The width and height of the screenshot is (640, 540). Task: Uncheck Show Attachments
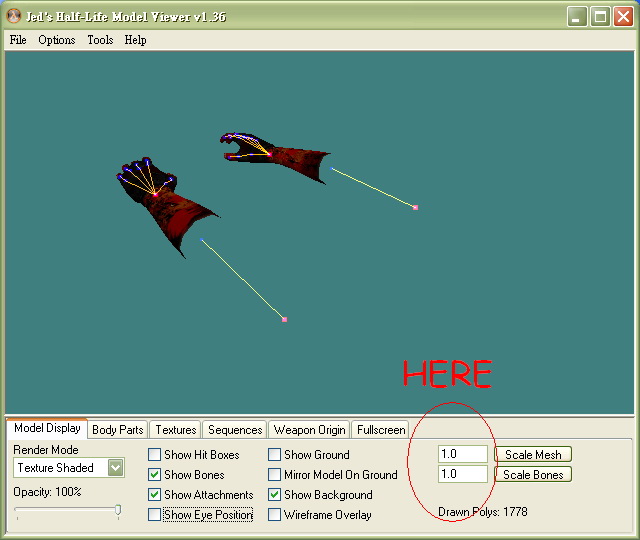point(154,495)
